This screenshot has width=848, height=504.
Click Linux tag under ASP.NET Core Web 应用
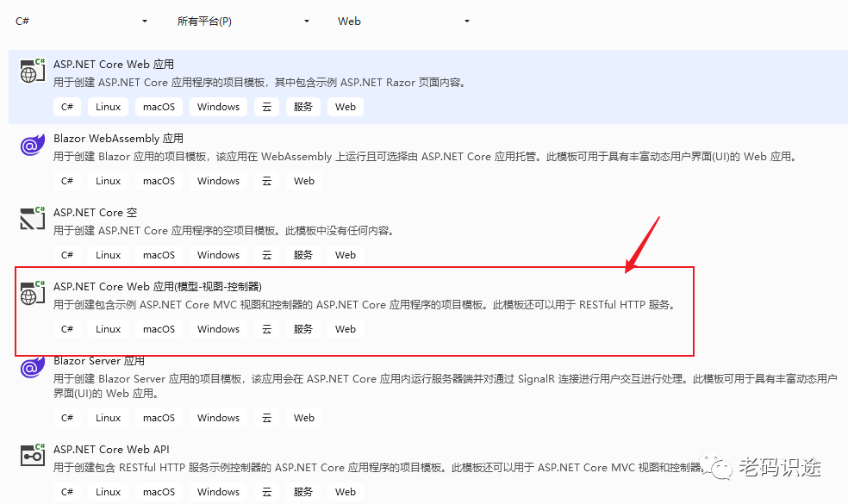(109, 107)
